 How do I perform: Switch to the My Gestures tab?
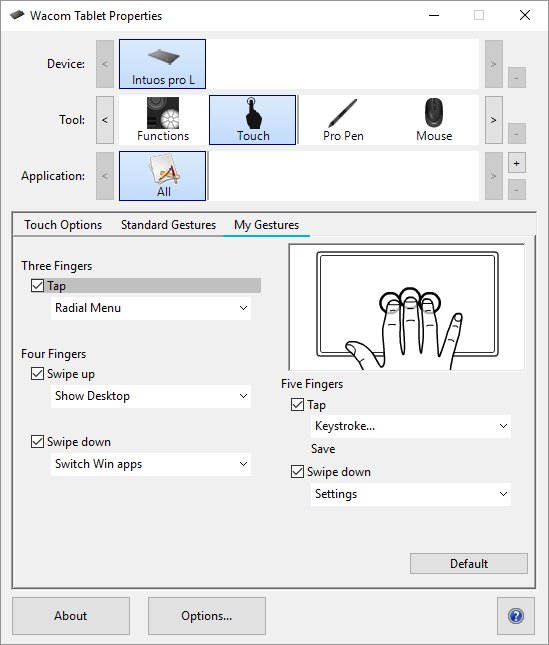click(x=266, y=225)
